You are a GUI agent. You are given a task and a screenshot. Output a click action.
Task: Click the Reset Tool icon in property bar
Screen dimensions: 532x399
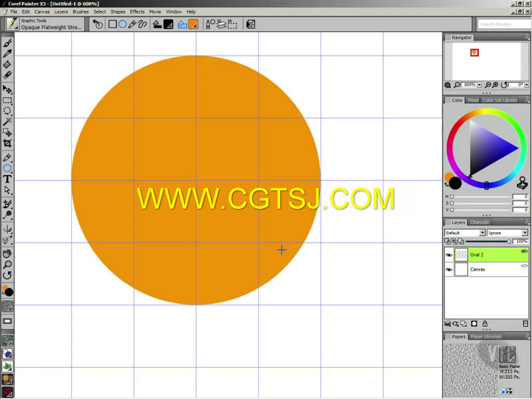[98, 25]
